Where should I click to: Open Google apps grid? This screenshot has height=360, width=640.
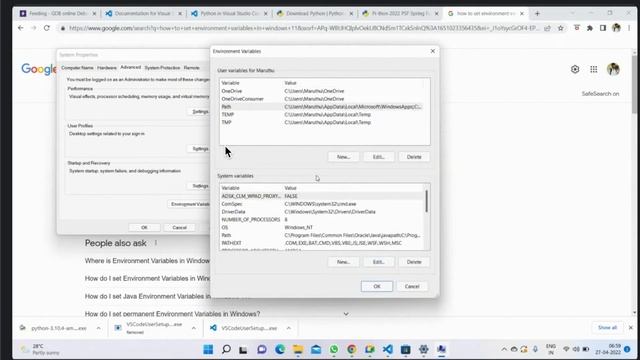click(x=594, y=69)
